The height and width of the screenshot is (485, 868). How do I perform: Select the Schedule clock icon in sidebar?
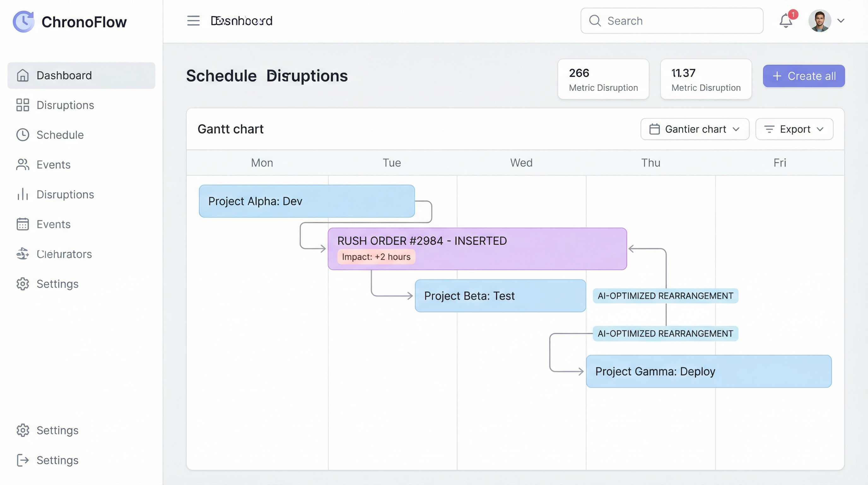23,135
